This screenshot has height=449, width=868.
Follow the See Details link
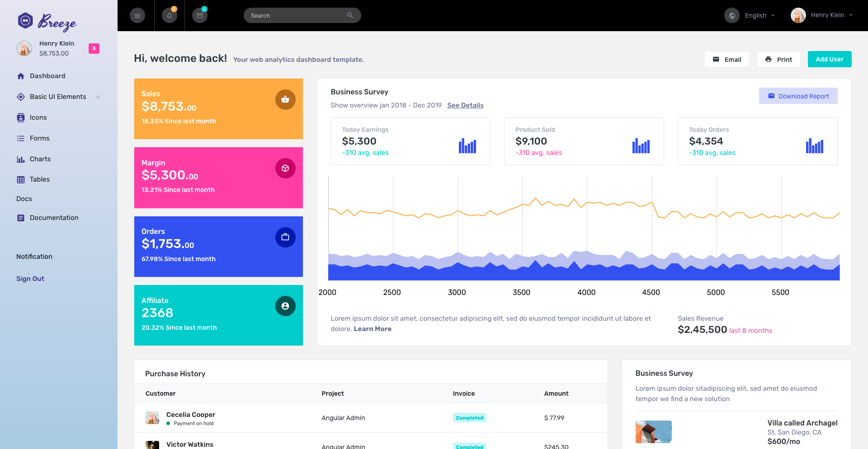(465, 105)
